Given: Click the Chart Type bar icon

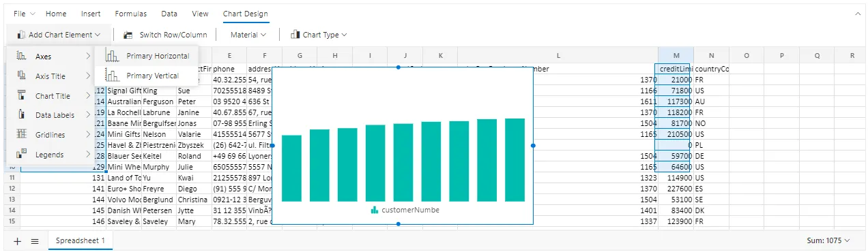Looking at the screenshot, I should point(295,34).
